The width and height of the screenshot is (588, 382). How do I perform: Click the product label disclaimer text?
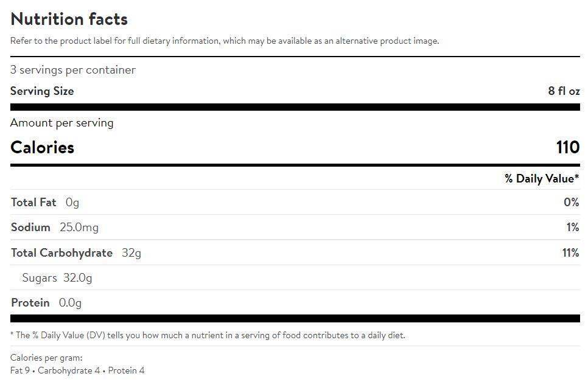[x=225, y=41]
